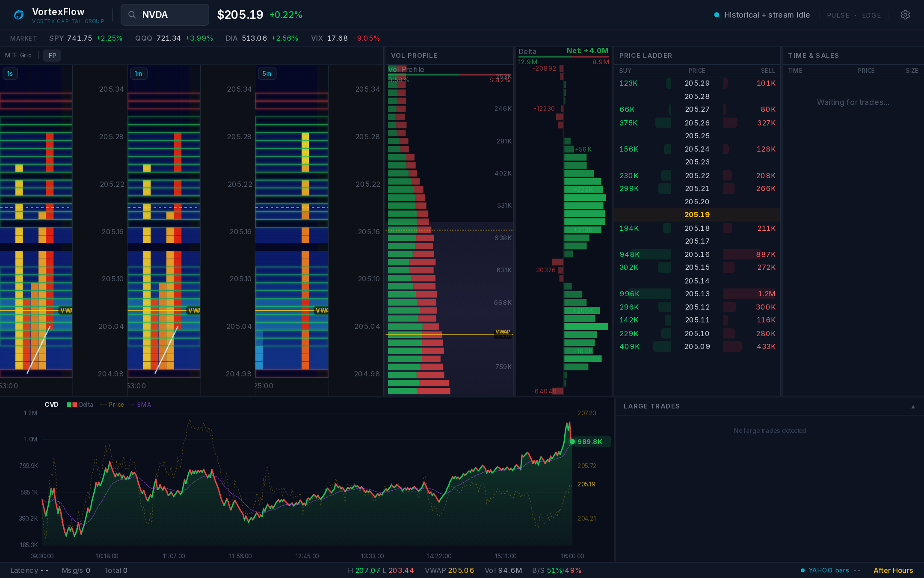Click the YAHOO bars data source indicator

click(825, 570)
